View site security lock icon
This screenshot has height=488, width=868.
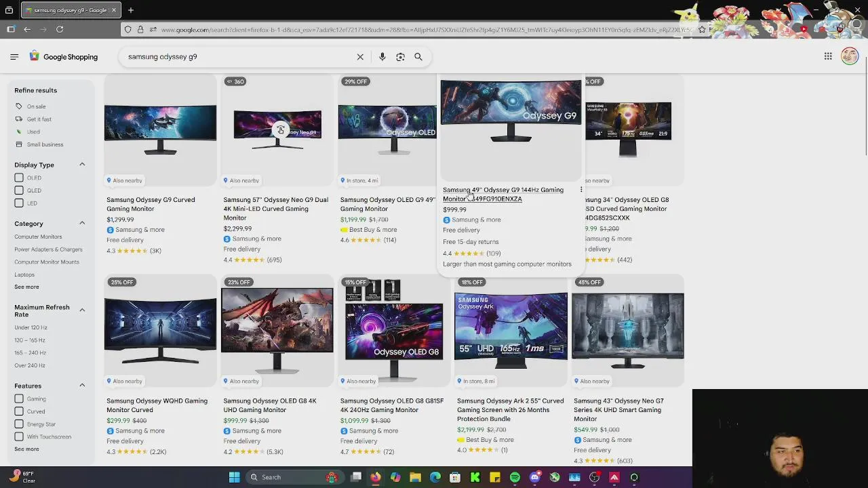click(x=140, y=29)
